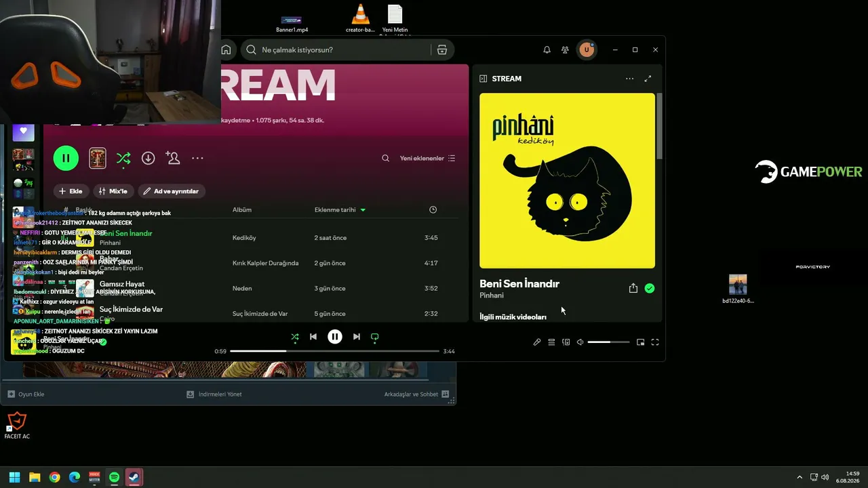
Task: Open the playlist preview cover thumbnail
Action: [x=98, y=158]
